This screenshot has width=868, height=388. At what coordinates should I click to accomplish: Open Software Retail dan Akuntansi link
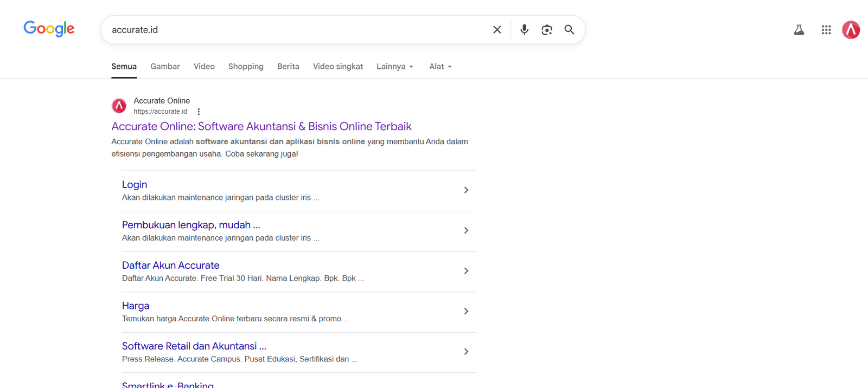pos(194,346)
